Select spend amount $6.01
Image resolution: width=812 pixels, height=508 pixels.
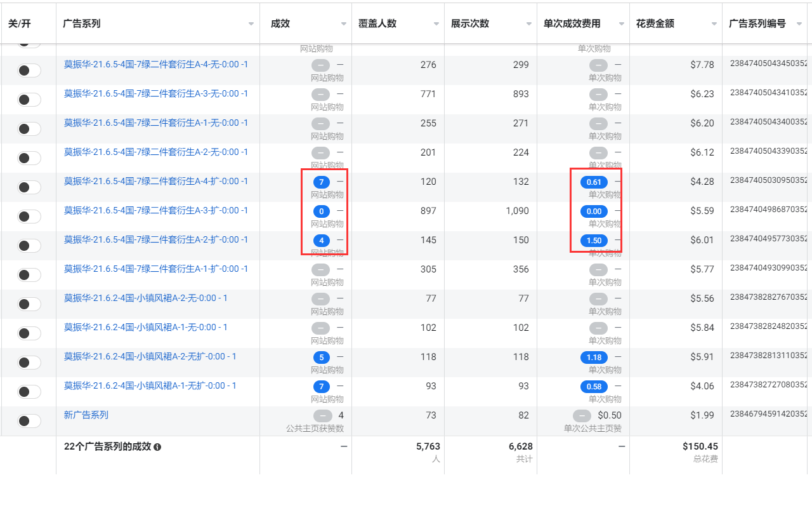tap(702, 240)
